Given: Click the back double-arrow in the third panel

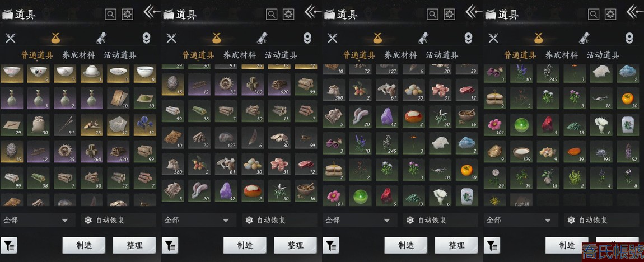Looking at the screenshot, I should (x=474, y=11).
